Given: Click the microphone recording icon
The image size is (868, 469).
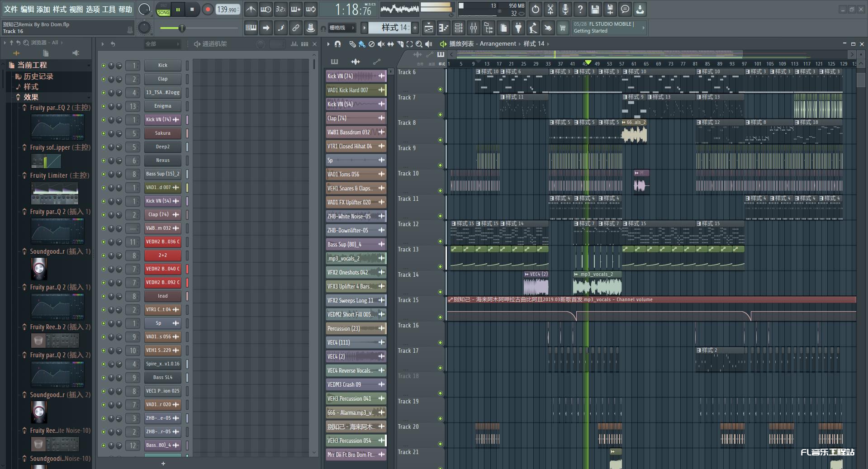Looking at the screenshot, I should [x=565, y=9].
